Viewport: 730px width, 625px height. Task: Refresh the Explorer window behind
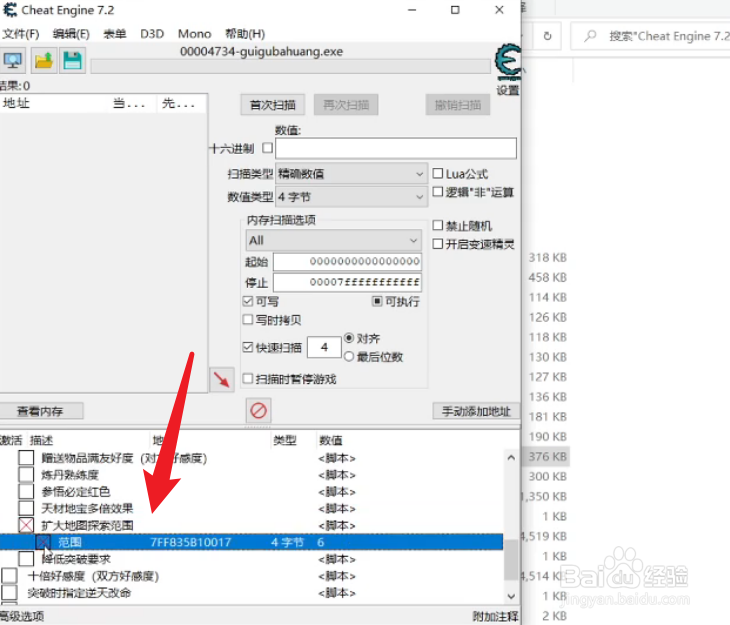[548, 36]
